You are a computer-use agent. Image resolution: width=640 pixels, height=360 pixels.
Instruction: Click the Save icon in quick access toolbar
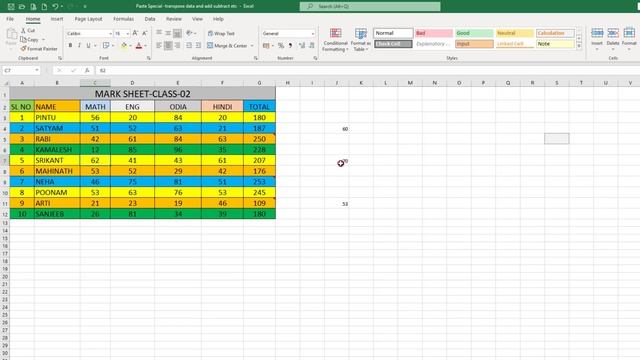coord(11,7)
